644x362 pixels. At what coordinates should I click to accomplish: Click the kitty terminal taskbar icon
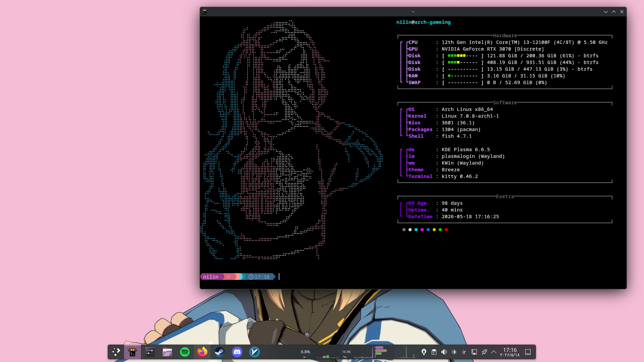[x=132, y=352]
